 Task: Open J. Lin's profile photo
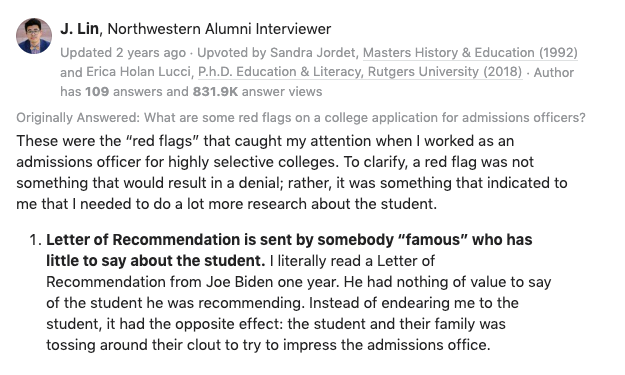click(34, 36)
